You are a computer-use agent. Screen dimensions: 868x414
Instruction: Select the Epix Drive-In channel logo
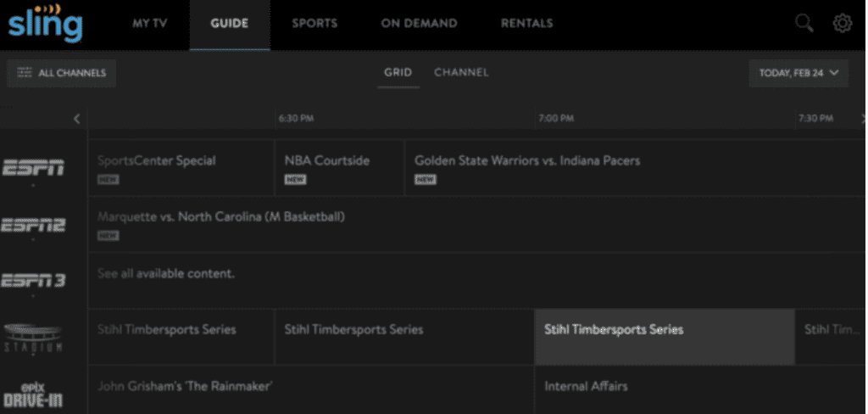click(33, 394)
